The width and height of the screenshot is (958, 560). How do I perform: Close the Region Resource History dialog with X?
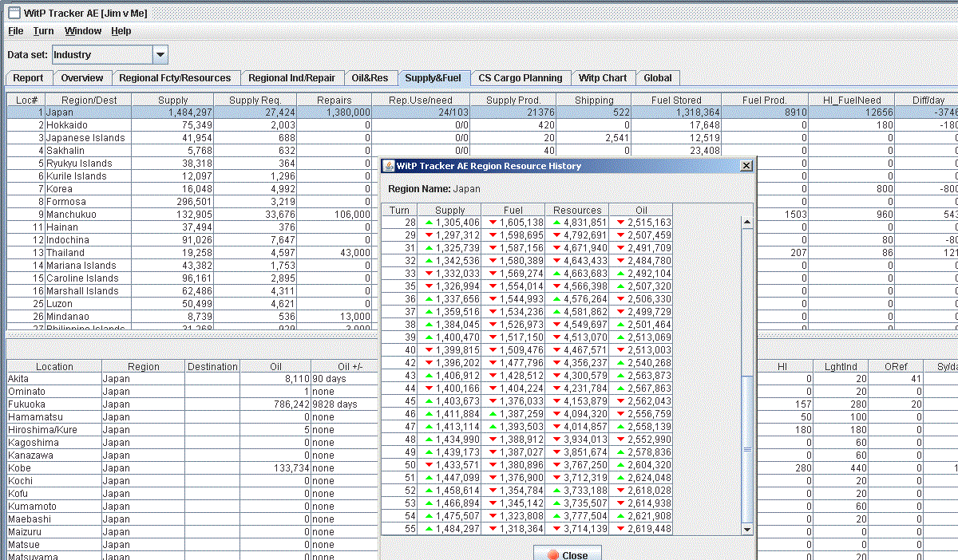tap(746, 166)
